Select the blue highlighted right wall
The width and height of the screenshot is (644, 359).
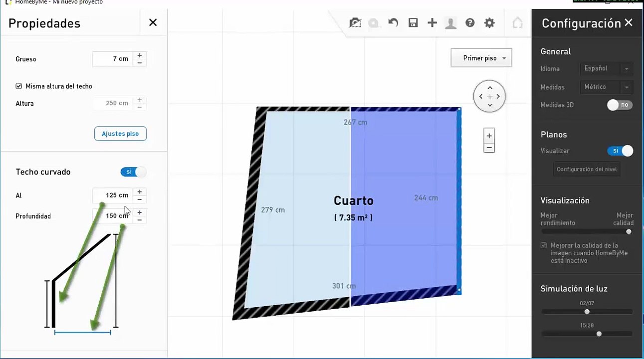(x=458, y=200)
